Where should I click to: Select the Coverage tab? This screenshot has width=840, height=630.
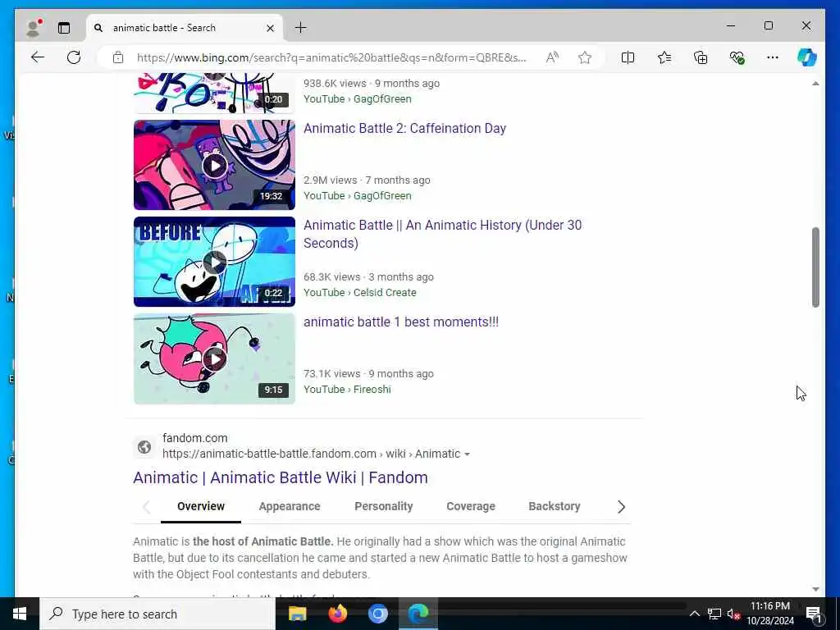coord(471,506)
